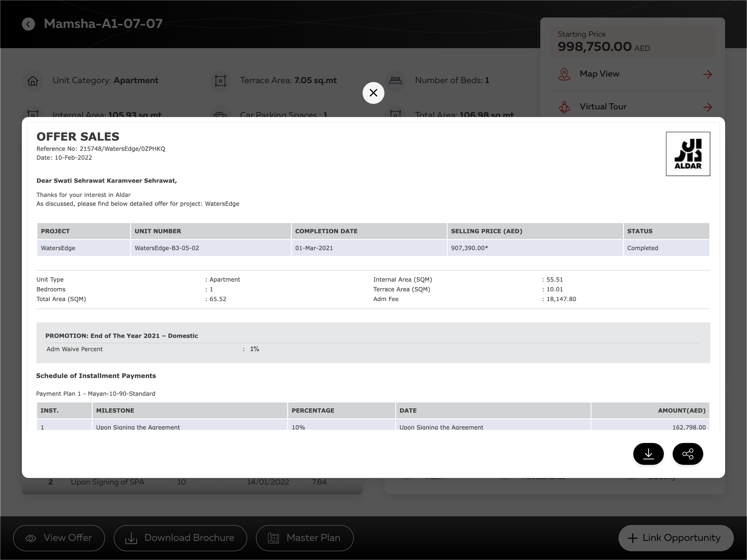Click Schedule of Installment Payments heading

(x=96, y=376)
